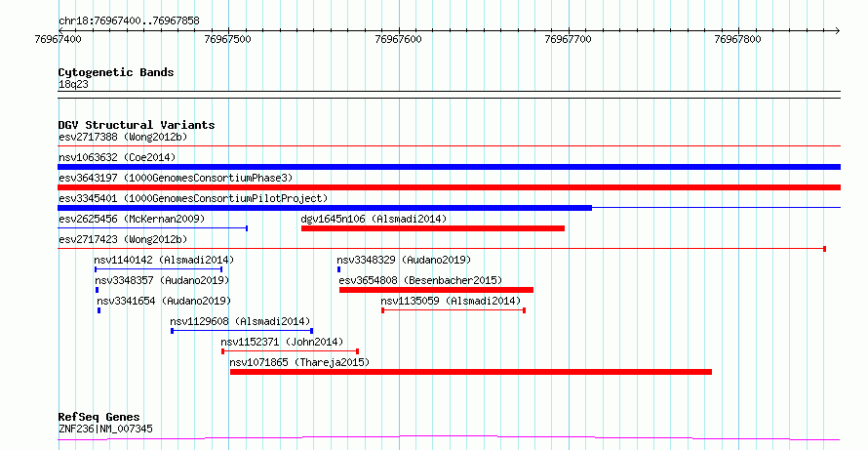Click ruler position 76967400
The width and height of the screenshot is (868, 450).
pyautogui.click(x=58, y=39)
